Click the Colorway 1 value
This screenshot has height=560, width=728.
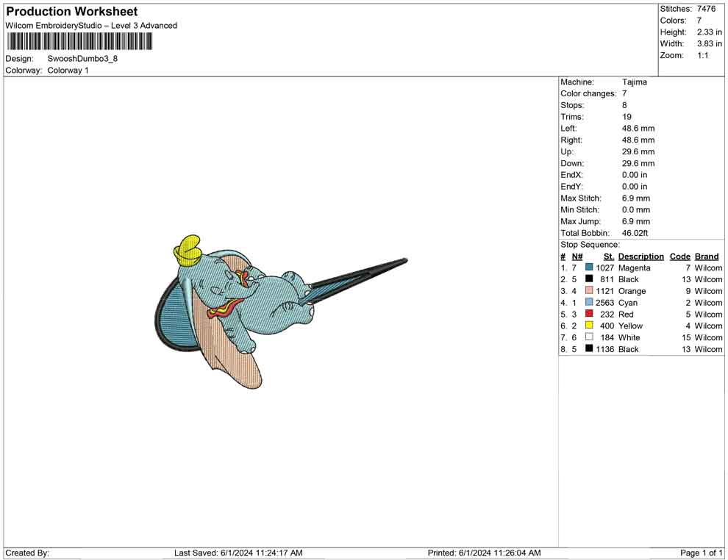pos(68,71)
